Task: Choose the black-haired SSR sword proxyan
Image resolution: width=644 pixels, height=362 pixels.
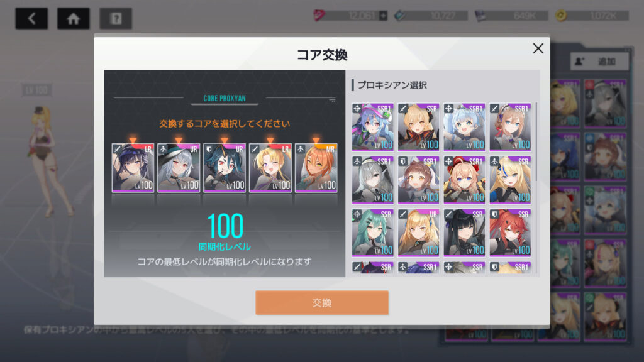Action: pyautogui.click(x=464, y=233)
